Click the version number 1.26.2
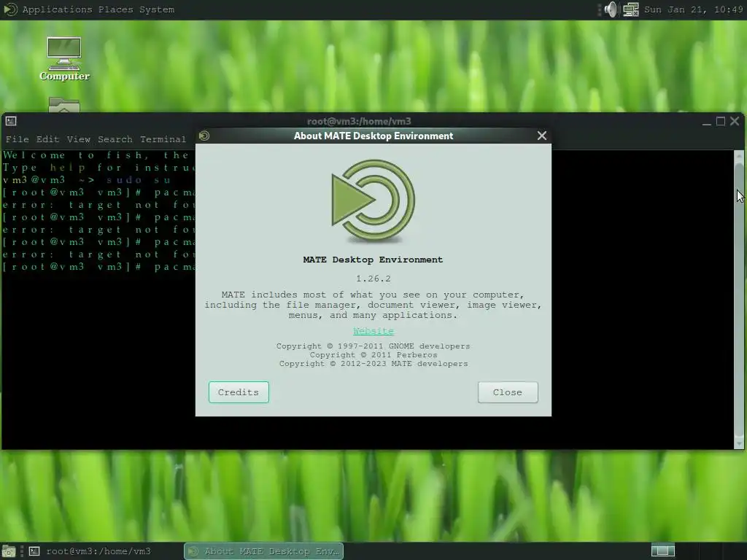Image resolution: width=747 pixels, height=560 pixels. click(373, 279)
